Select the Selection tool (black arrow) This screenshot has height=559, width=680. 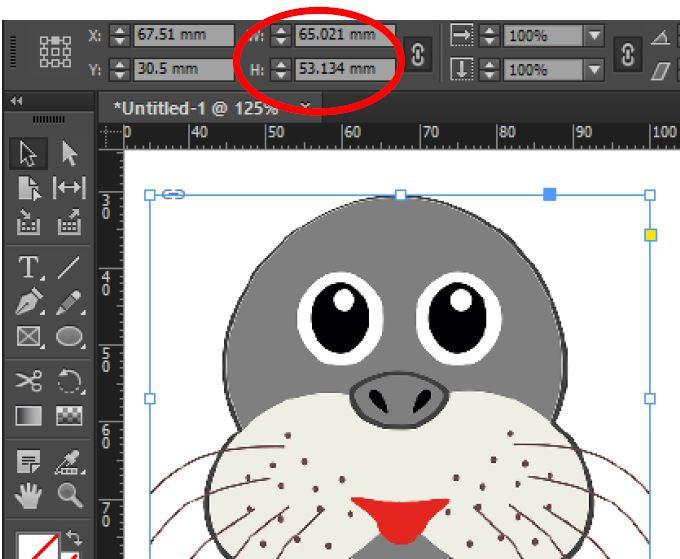coord(29,154)
